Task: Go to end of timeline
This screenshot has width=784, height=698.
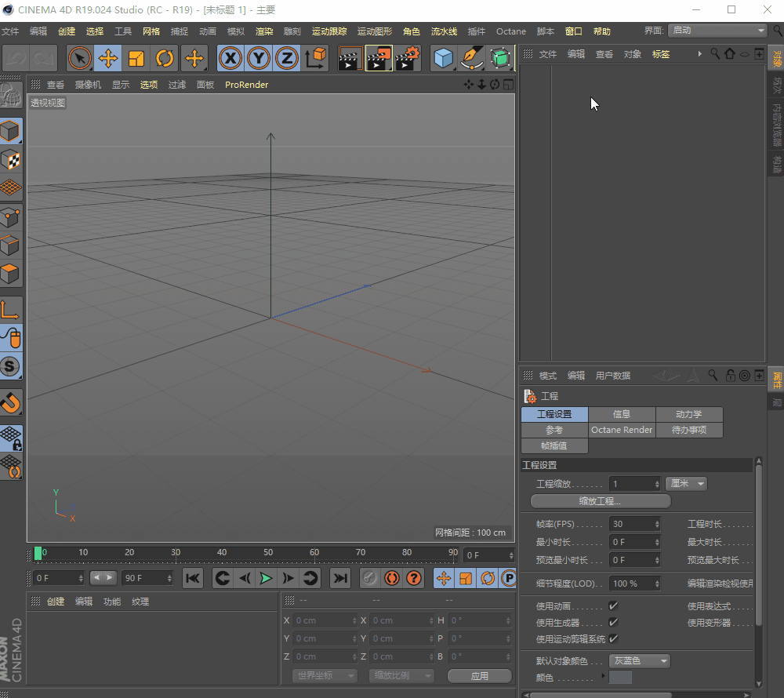Action: (x=340, y=579)
